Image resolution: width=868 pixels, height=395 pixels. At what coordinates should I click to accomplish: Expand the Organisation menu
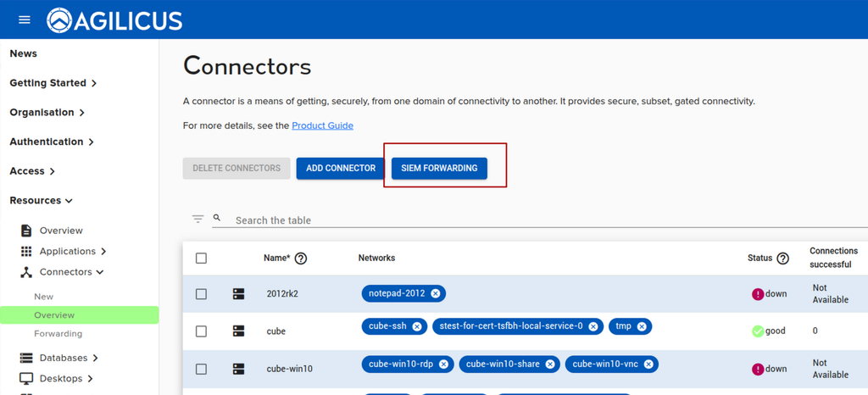[x=47, y=112]
